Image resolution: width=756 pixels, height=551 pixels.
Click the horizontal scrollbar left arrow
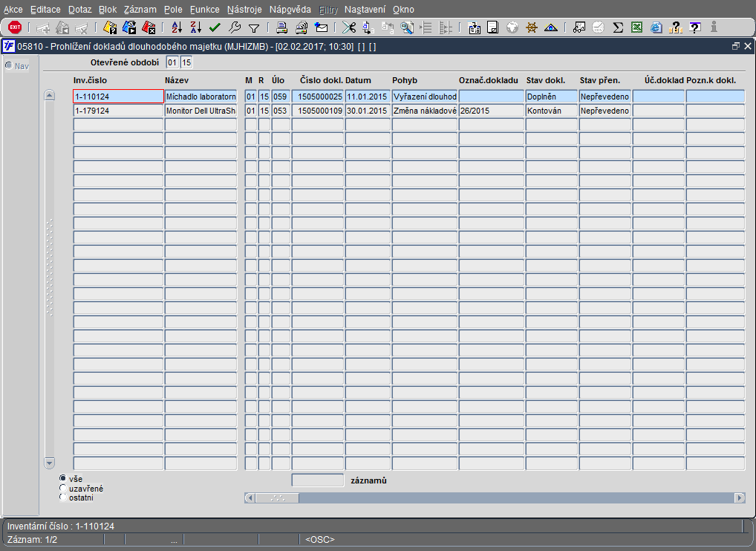point(250,498)
